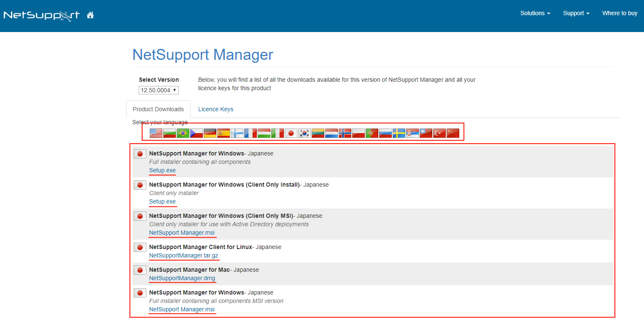Select the Netherlands flag language

(331, 133)
